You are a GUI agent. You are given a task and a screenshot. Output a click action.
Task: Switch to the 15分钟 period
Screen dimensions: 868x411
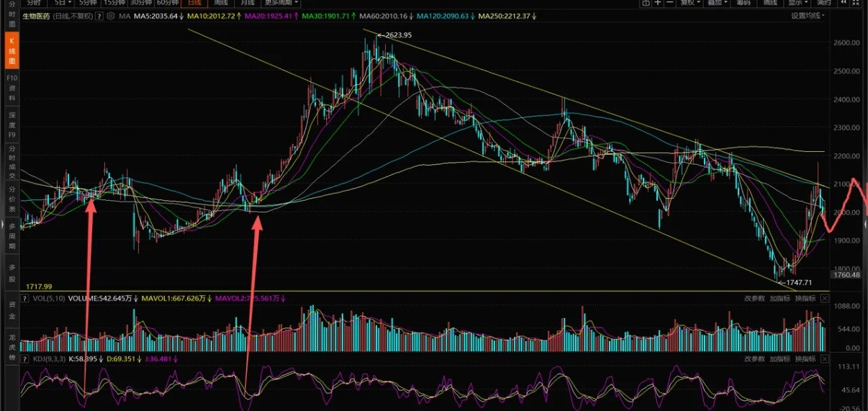click(x=115, y=3)
